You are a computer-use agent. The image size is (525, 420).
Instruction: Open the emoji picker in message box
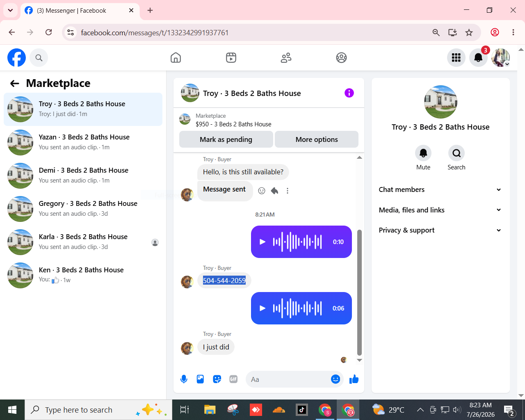pos(336,379)
